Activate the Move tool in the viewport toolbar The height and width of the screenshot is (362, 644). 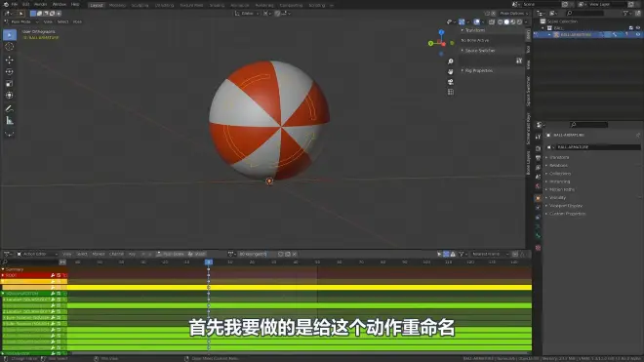tap(9, 60)
